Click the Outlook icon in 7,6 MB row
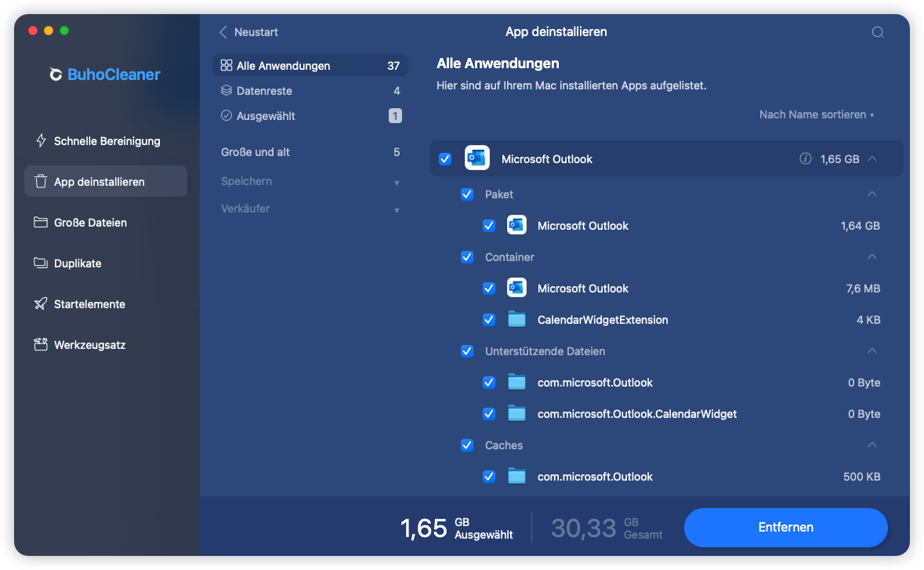The width and height of the screenshot is (924, 570). pos(516,289)
